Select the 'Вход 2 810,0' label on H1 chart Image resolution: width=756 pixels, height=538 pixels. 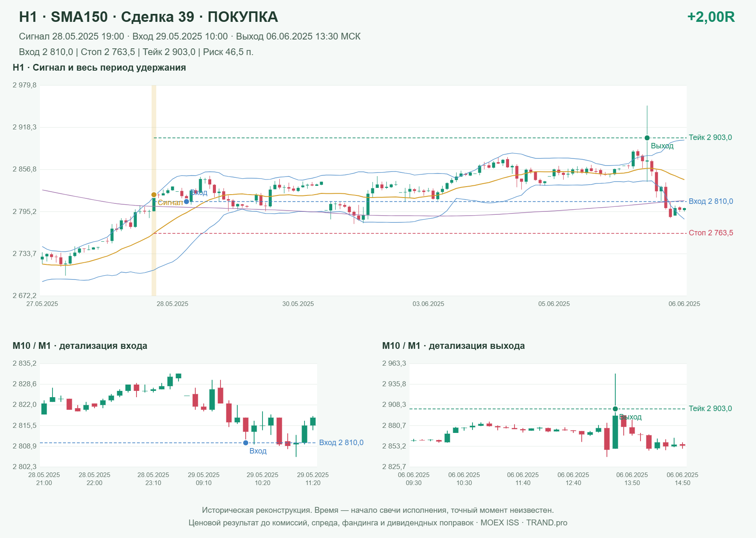[x=711, y=201]
